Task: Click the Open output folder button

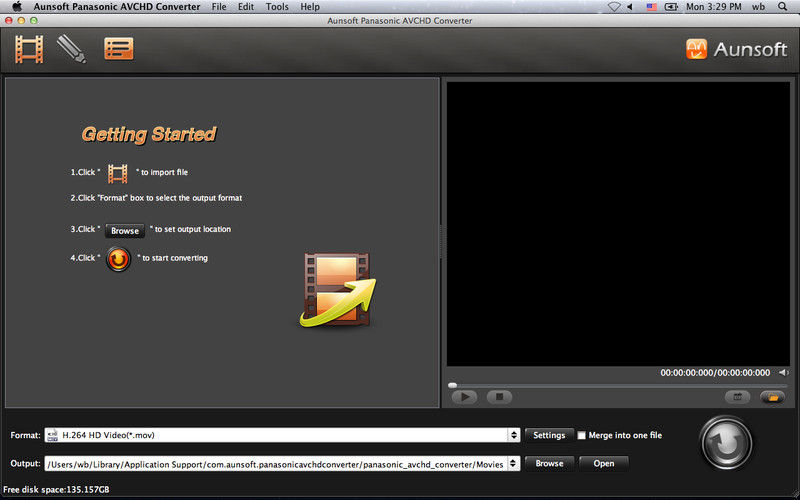Action: point(604,463)
